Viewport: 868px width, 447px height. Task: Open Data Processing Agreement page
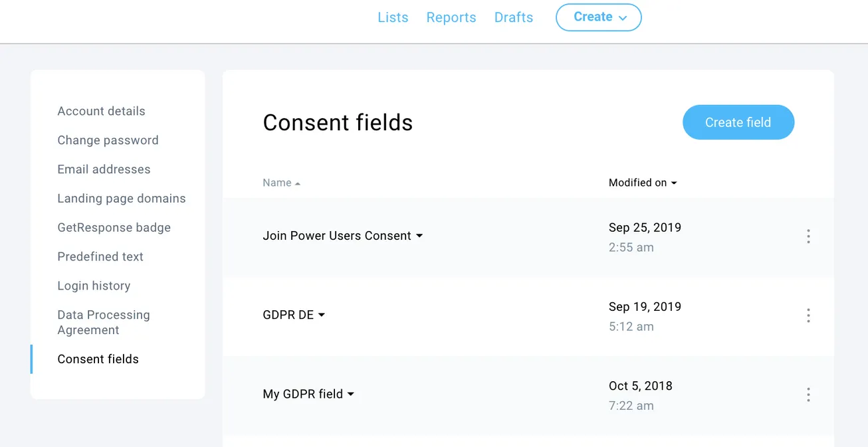pos(104,322)
